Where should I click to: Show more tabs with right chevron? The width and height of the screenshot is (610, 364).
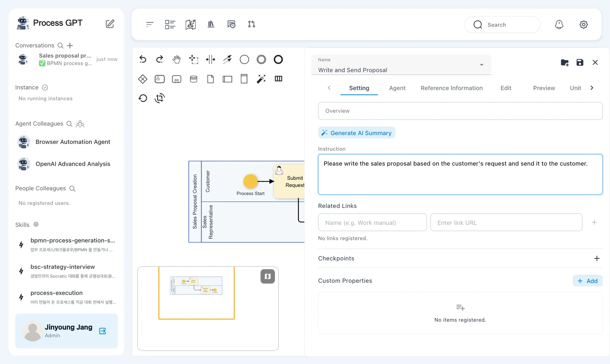592,88
